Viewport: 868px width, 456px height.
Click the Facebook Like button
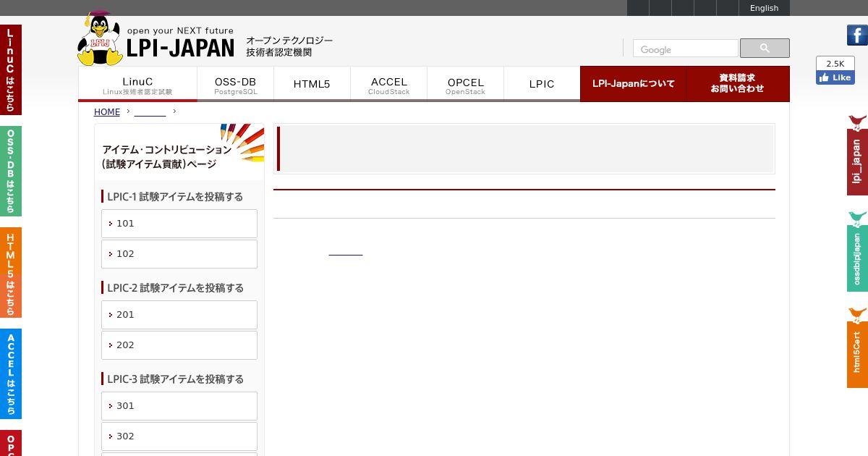pyautogui.click(x=835, y=77)
